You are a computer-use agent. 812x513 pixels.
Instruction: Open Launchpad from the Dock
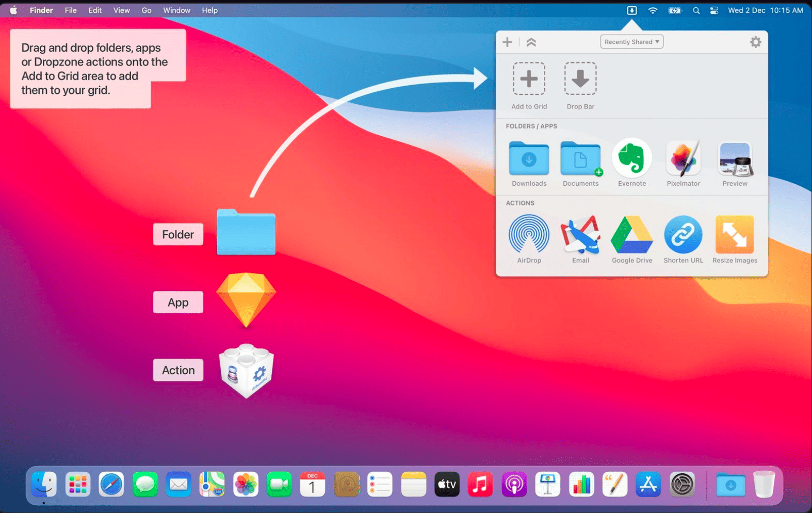tap(78, 485)
